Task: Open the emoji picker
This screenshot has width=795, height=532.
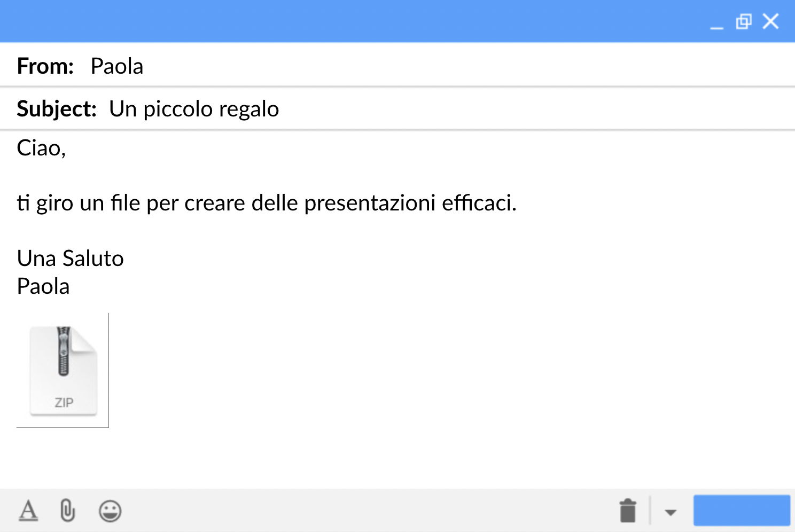Action: 110,511
